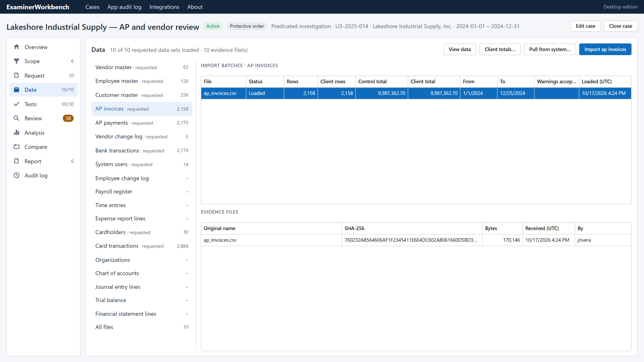The image size is (644, 362).
Task: Click the Edit case button
Action: coord(585,26)
